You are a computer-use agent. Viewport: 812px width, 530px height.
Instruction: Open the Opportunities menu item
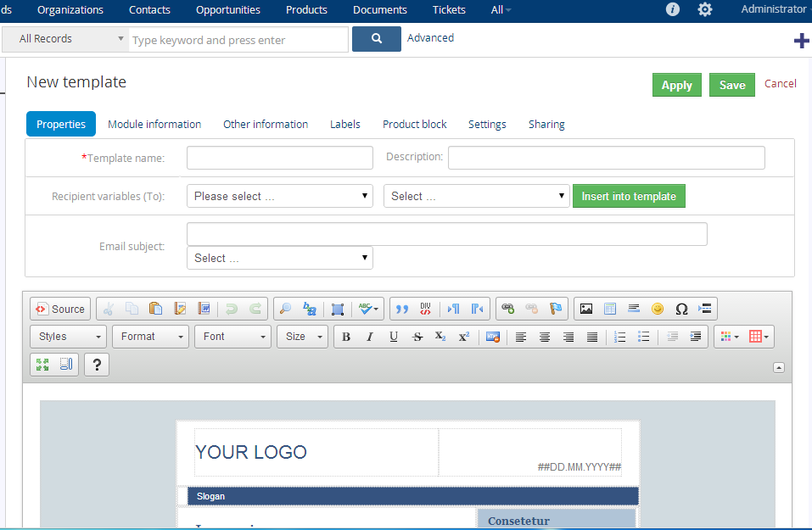228,10
